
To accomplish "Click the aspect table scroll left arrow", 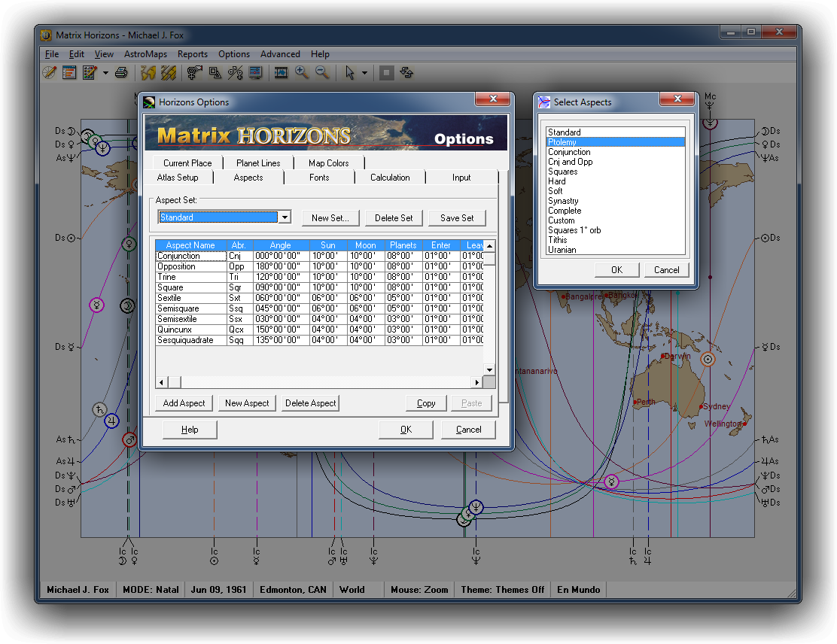I will coord(162,382).
